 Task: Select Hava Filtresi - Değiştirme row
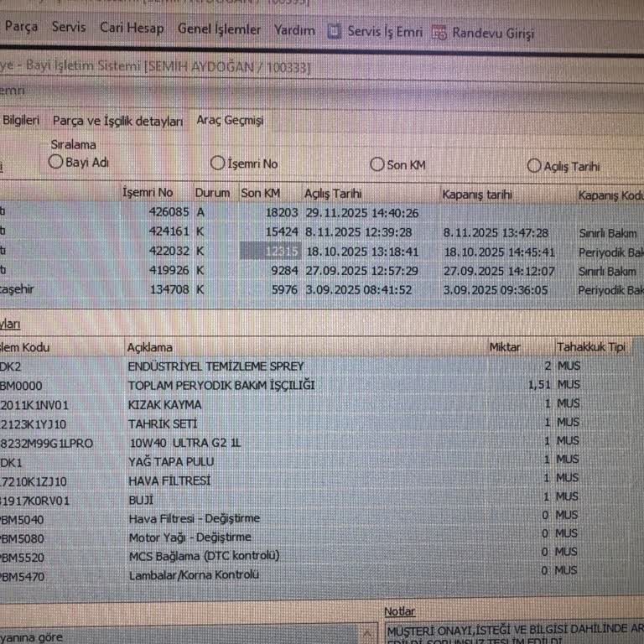click(316, 519)
